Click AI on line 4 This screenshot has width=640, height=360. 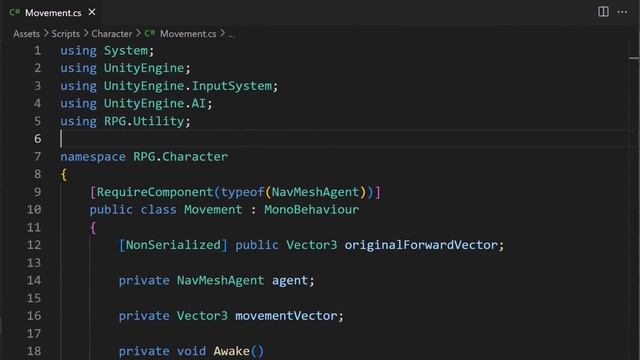pos(199,104)
